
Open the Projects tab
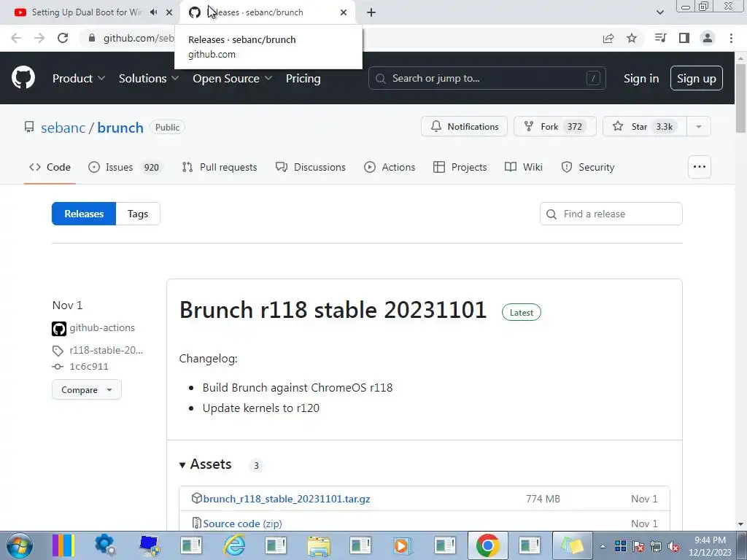click(460, 167)
